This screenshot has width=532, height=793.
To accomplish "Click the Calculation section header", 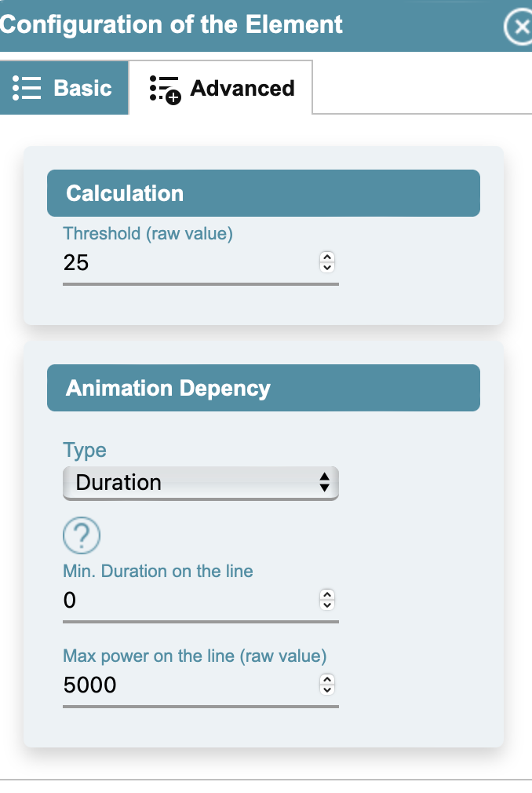I will (x=263, y=193).
